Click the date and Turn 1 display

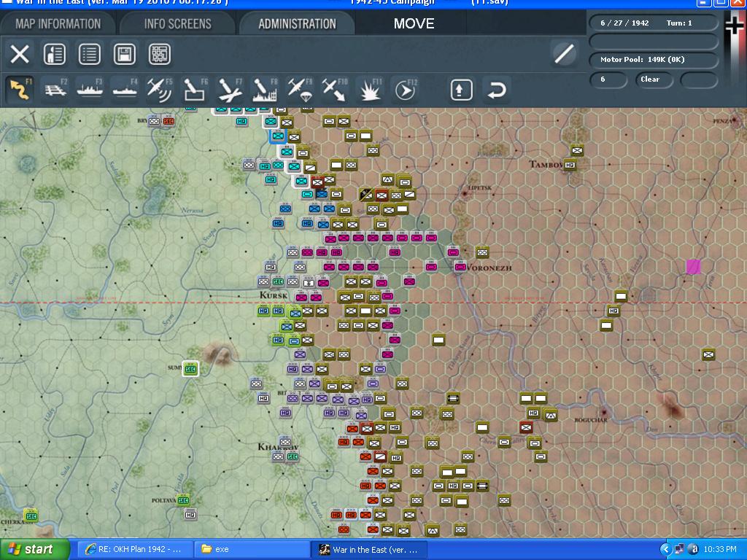653,23
